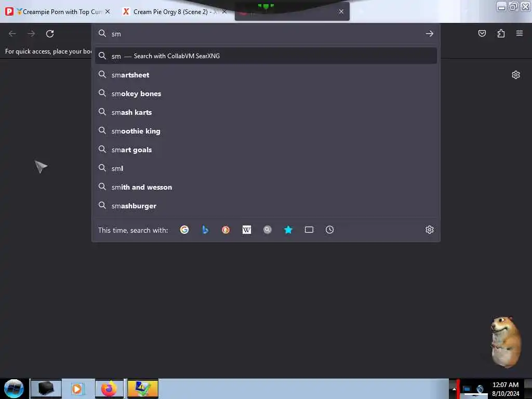Screen dimensions: 532x399
Task: Click the hamster desktop character
Action: pos(506,342)
